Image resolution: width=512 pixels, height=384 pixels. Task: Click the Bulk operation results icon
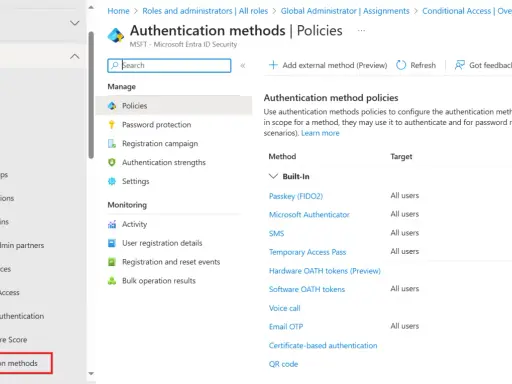click(112, 281)
